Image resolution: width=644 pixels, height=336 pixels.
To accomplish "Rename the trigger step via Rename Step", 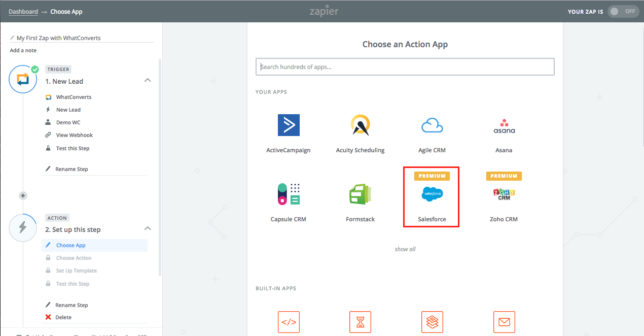I will coord(71,169).
